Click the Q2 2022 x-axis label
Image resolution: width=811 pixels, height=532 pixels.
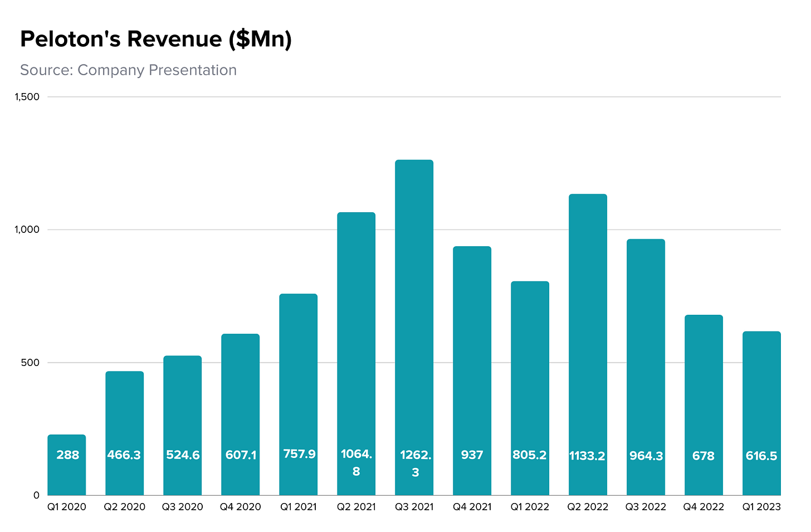pyautogui.click(x=588, y=507)
